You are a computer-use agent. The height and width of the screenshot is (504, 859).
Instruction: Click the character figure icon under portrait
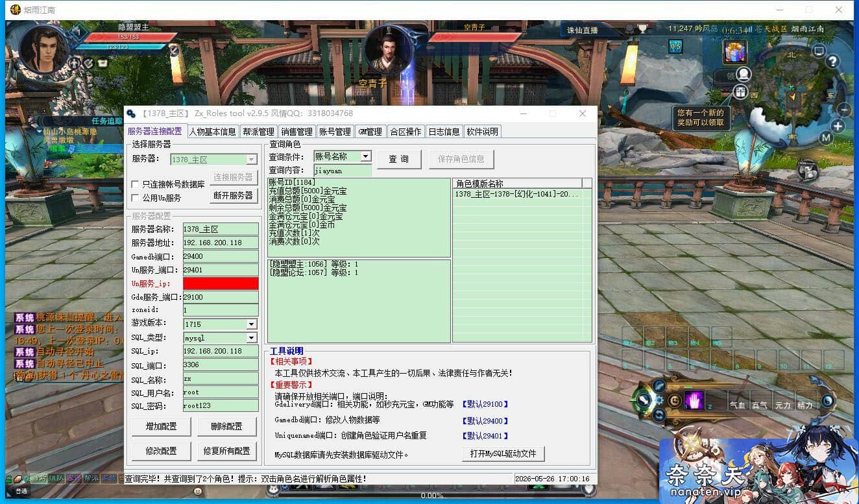click(x=75, y=63)
